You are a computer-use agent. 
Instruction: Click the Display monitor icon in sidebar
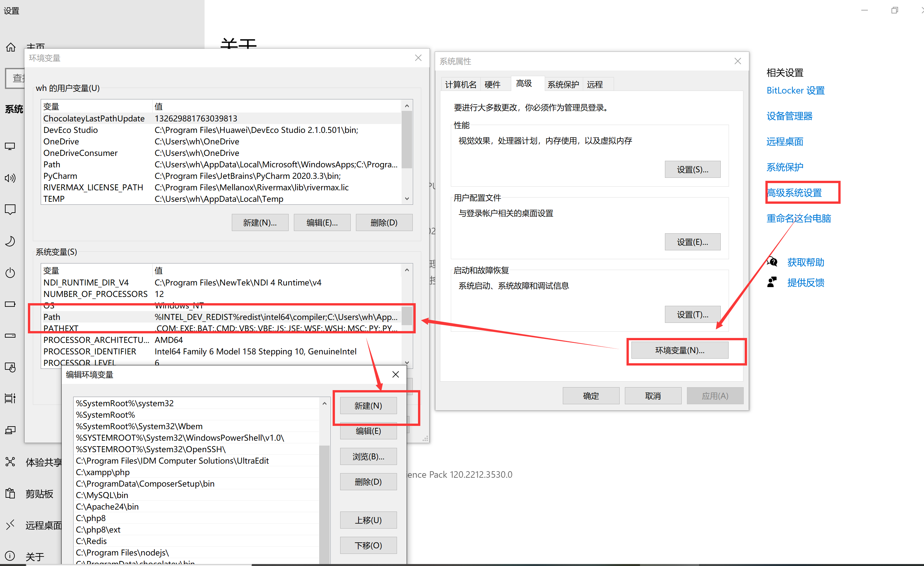tap(10, 146)
